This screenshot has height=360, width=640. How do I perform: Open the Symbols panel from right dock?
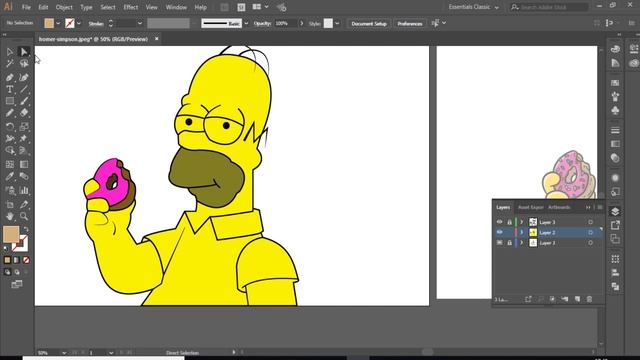[615, 110]
